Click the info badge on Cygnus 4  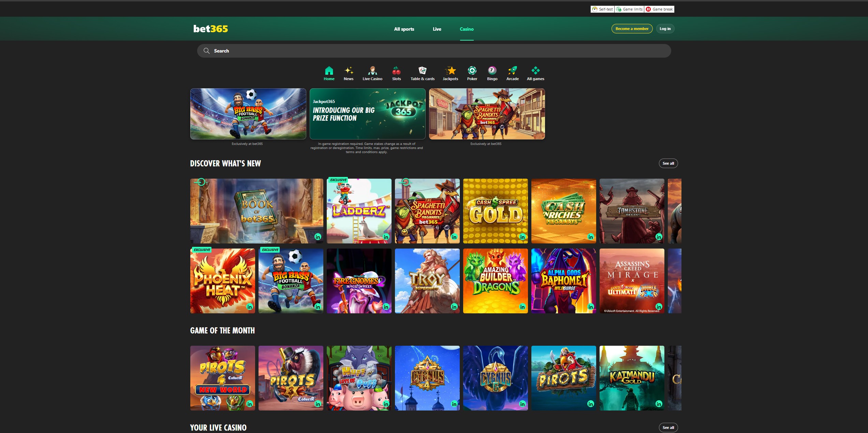pos(454,404)
